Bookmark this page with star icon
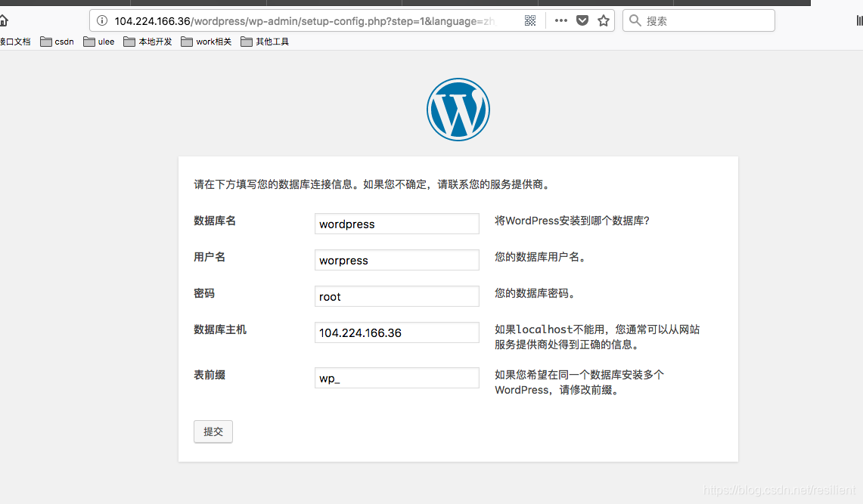 604,21
